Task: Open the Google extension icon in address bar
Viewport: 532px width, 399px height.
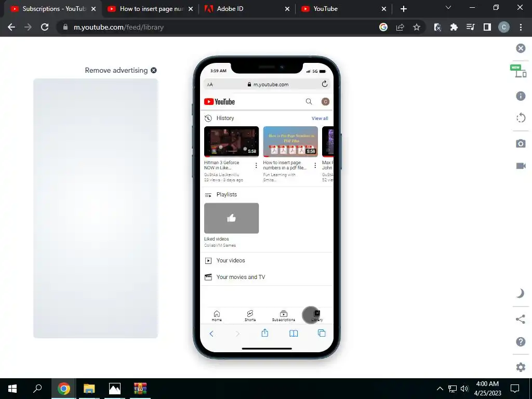Action: [383, 27]
